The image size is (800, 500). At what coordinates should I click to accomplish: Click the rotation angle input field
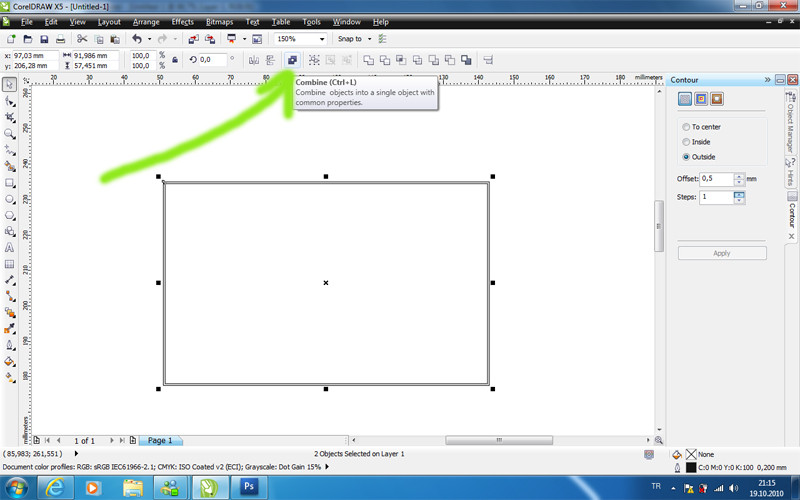pos(212,60)
